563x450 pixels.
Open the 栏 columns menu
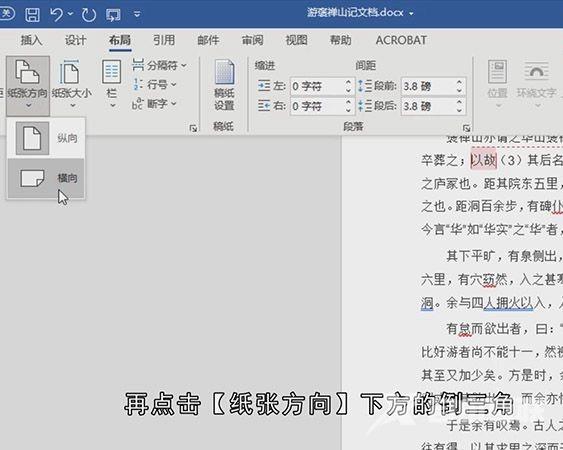tap(112, 85)
